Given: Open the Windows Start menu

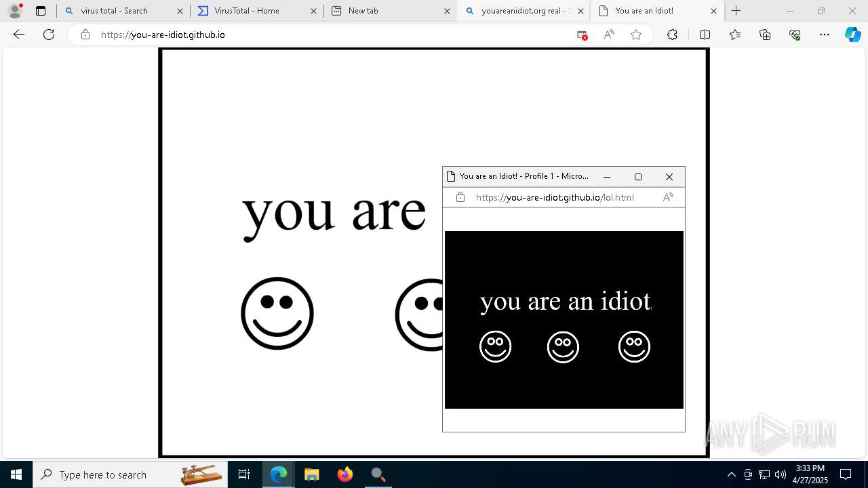Looking at the screenshot, I should pos(16,474).
